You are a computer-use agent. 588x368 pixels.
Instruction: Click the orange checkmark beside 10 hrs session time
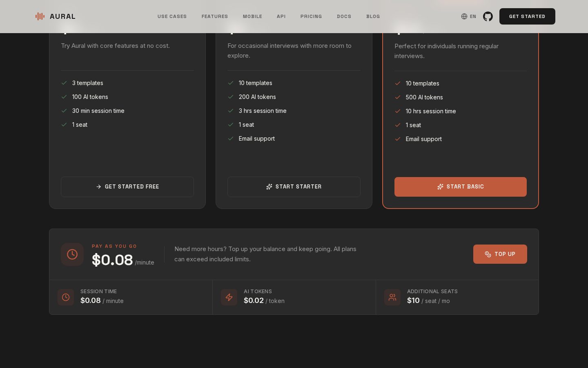coord(398,111)
